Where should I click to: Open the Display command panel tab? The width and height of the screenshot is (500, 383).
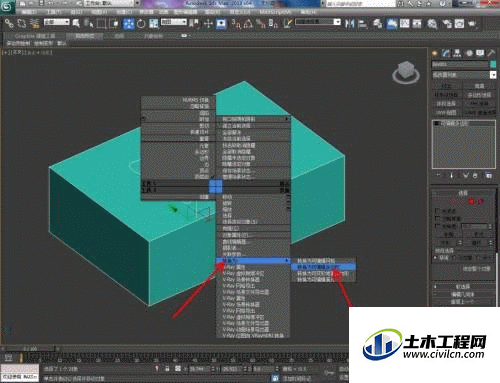click(480, 53)
